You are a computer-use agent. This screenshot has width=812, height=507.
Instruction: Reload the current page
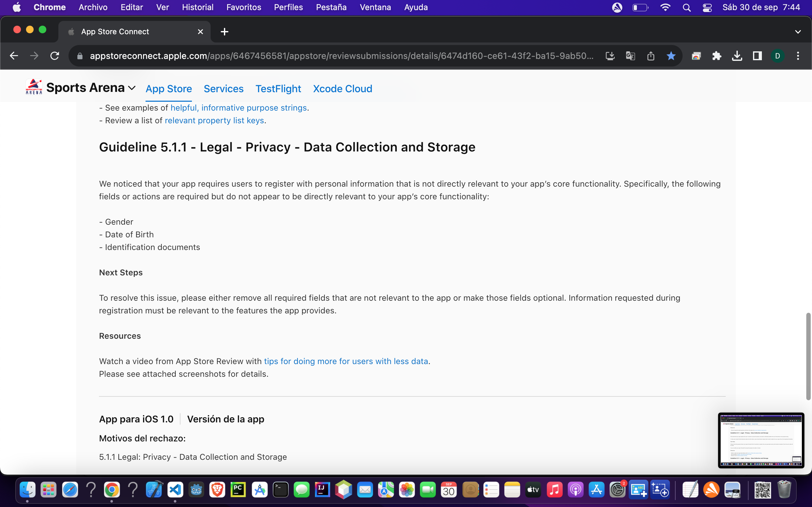(55, 56)
